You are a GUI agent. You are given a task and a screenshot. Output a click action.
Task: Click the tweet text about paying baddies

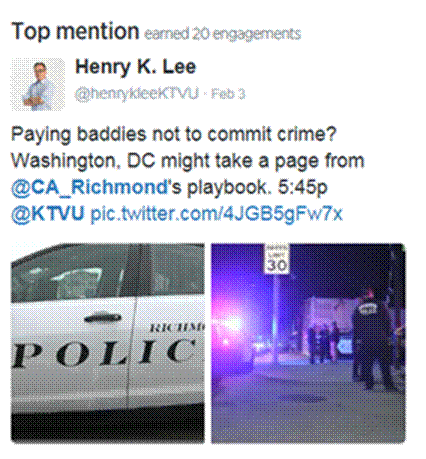188,174
